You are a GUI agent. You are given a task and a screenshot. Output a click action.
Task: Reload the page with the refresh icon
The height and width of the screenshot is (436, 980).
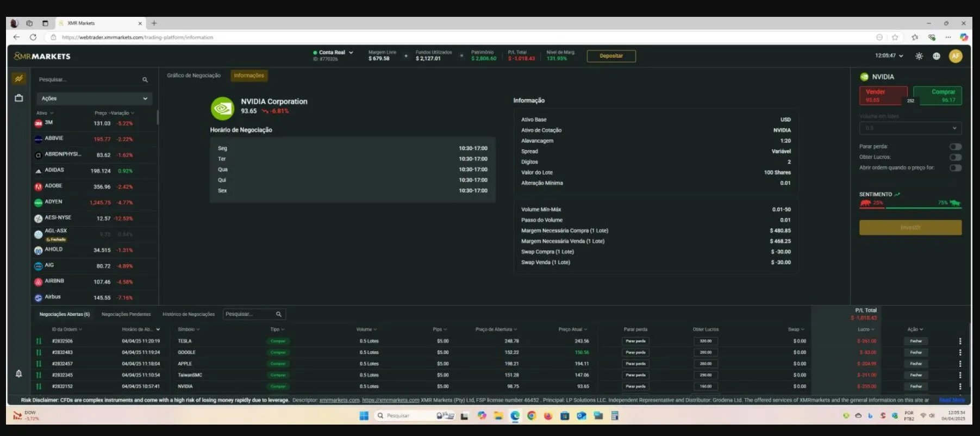pos(33,37)
